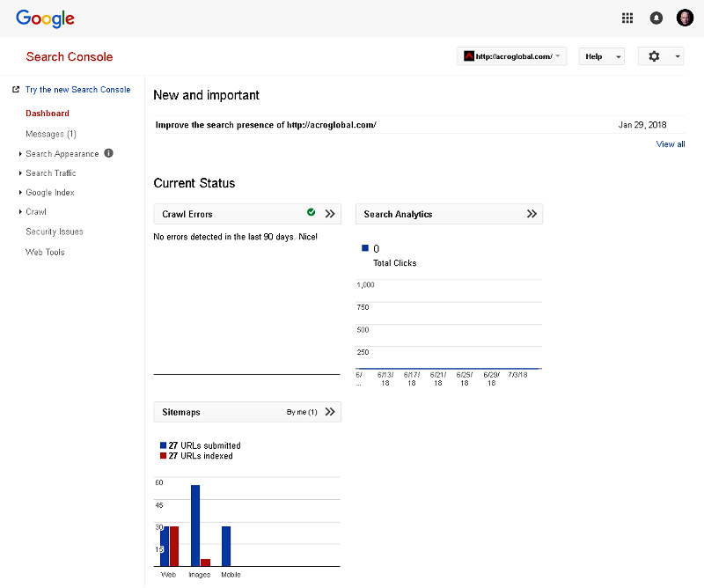This screenshot has width=704, height=588.
Task: Click the external link icon near Try new Search Console
Action: [16, 90]
